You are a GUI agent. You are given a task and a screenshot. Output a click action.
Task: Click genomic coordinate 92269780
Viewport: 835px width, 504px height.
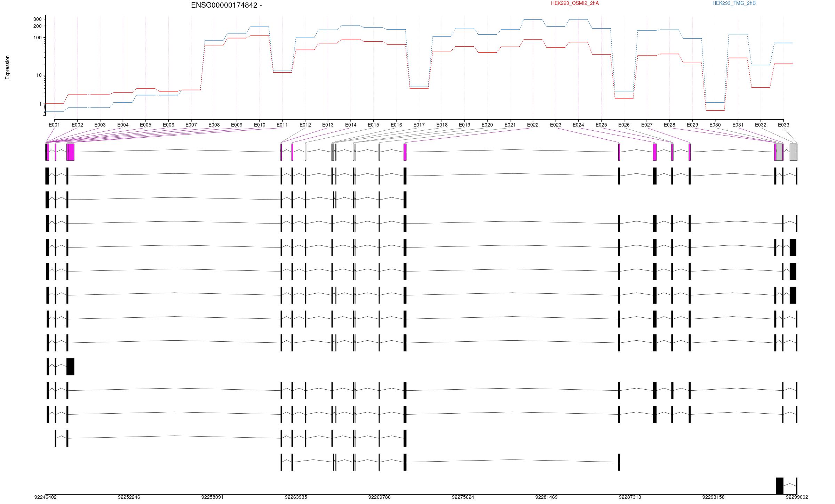380,497
